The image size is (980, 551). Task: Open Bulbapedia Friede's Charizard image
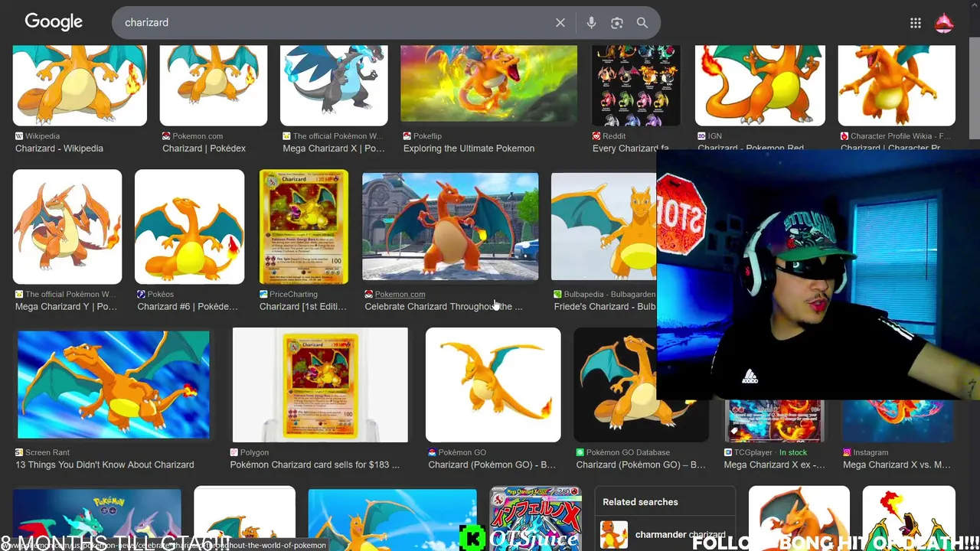point(603,227)
